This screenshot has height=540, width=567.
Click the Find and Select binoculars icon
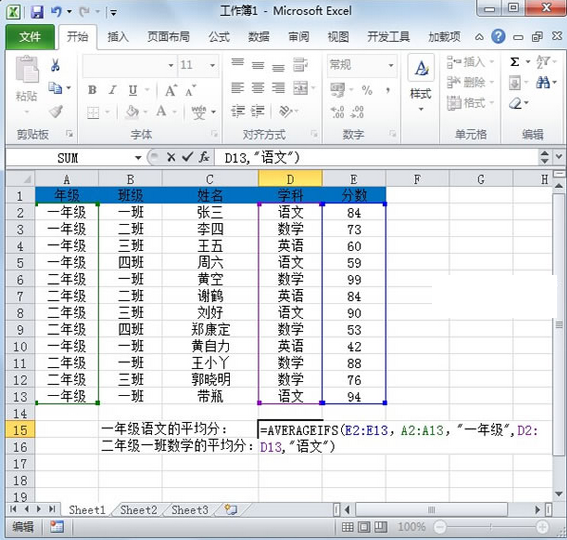pos(542,83)
